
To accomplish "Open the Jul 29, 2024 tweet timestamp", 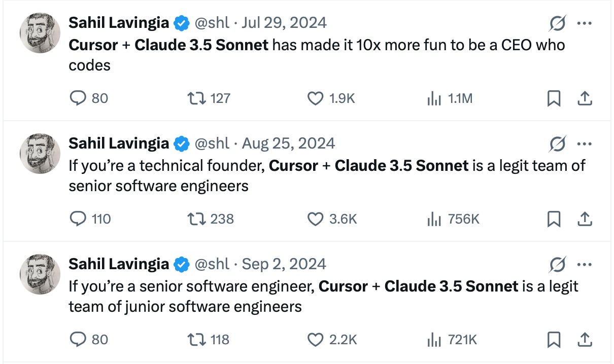I will tap(284, 23).
